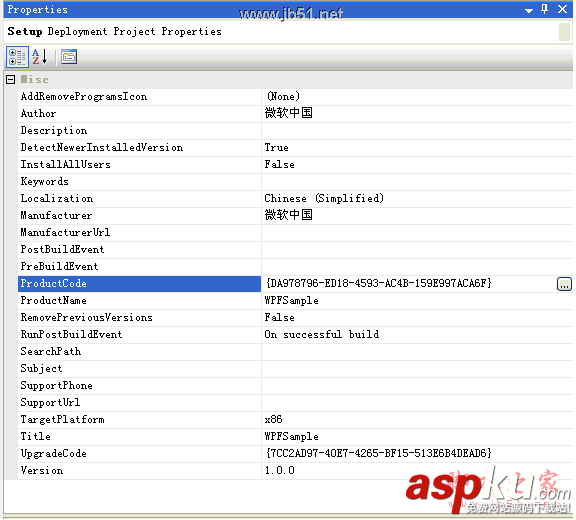
Task: Click the Chinese (Simplified) value
Action: (x=324, y=199)
